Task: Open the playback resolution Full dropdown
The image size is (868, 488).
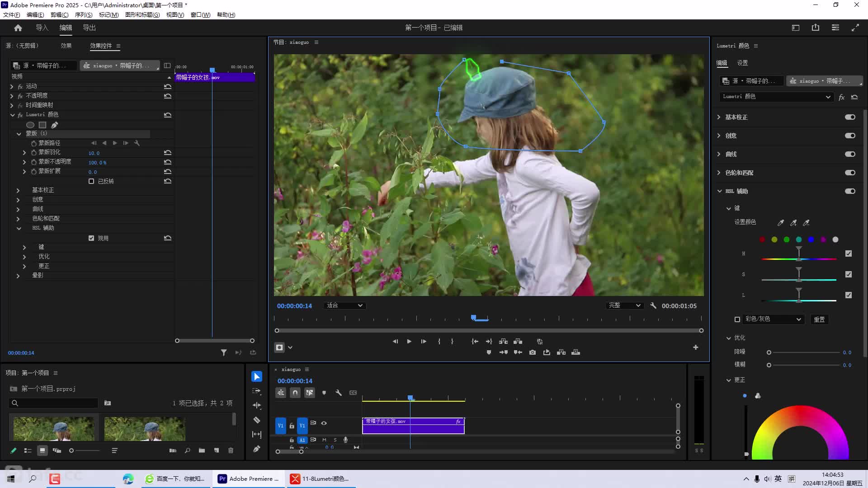Action: (x=625, y=305)
